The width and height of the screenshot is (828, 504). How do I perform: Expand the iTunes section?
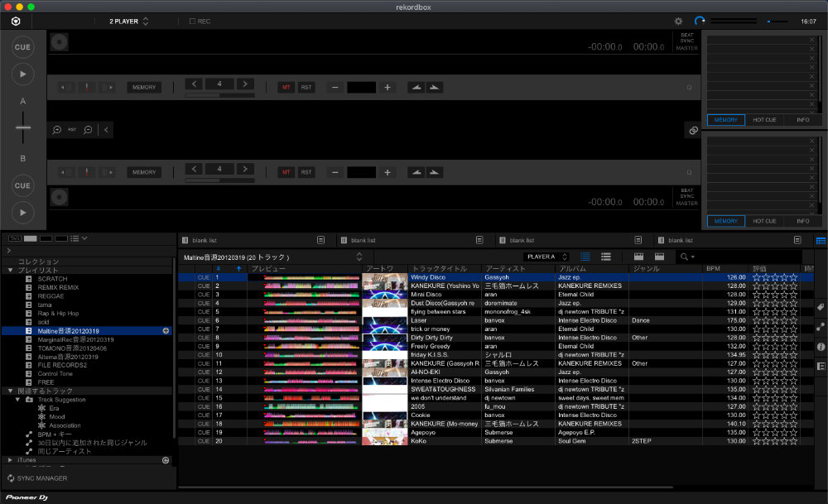pos(10,460)
